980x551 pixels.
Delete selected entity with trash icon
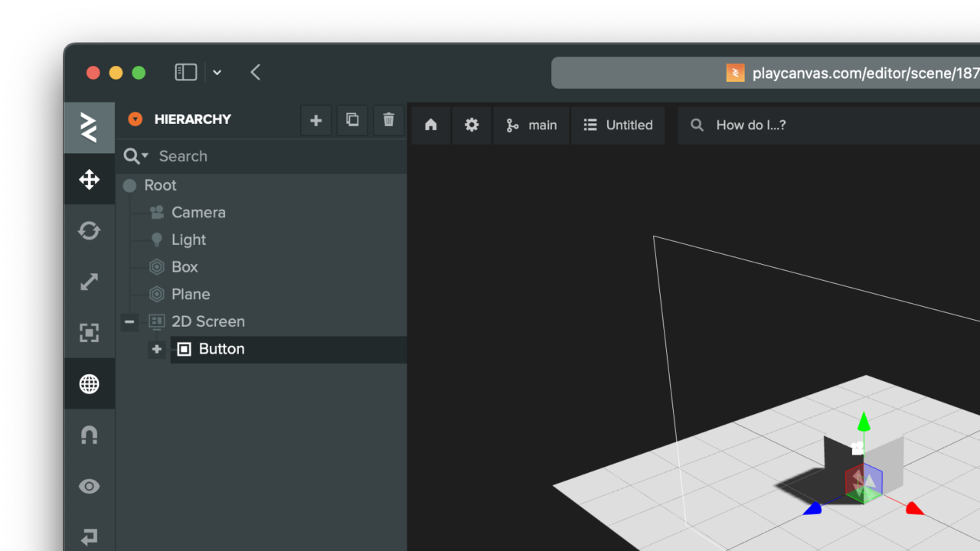pyautogui.click(x=389, y=120)
